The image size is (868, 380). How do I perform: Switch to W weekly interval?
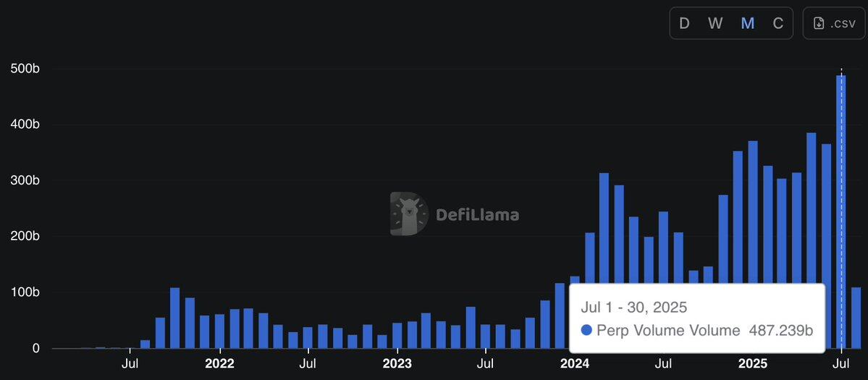[715, 23]
